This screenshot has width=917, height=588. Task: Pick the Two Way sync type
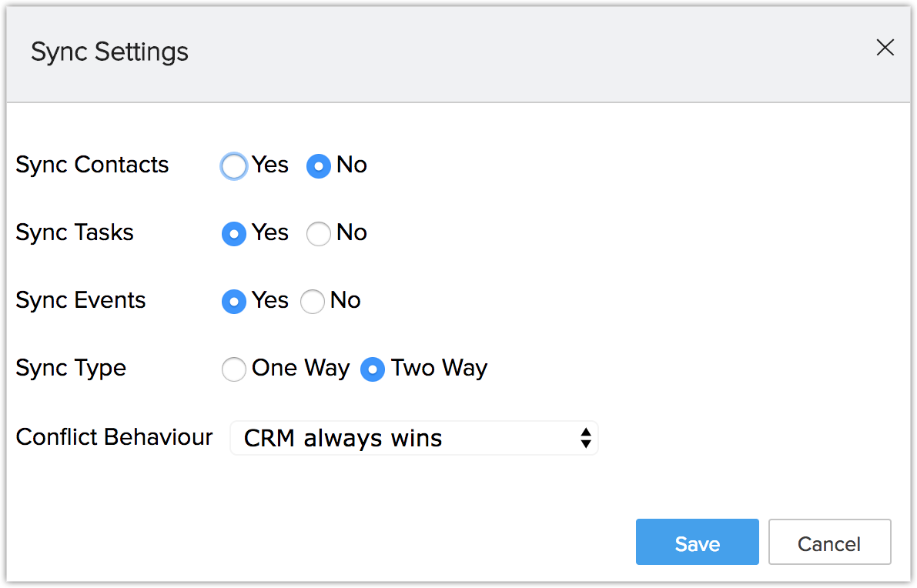pos(373,369)
